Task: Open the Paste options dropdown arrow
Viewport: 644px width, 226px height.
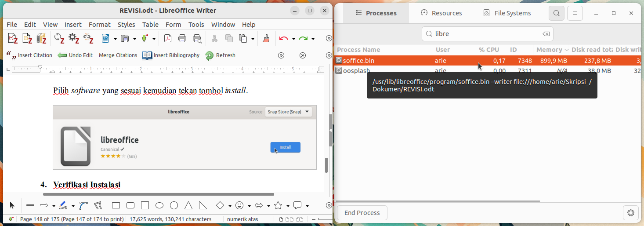Action: point(253,39)
